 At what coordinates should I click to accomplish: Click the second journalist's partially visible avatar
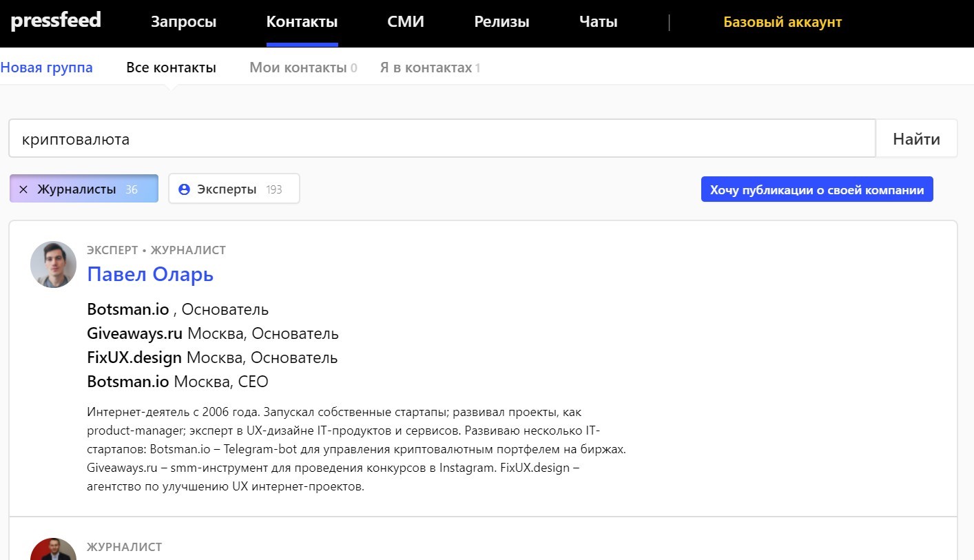[54, 550]
